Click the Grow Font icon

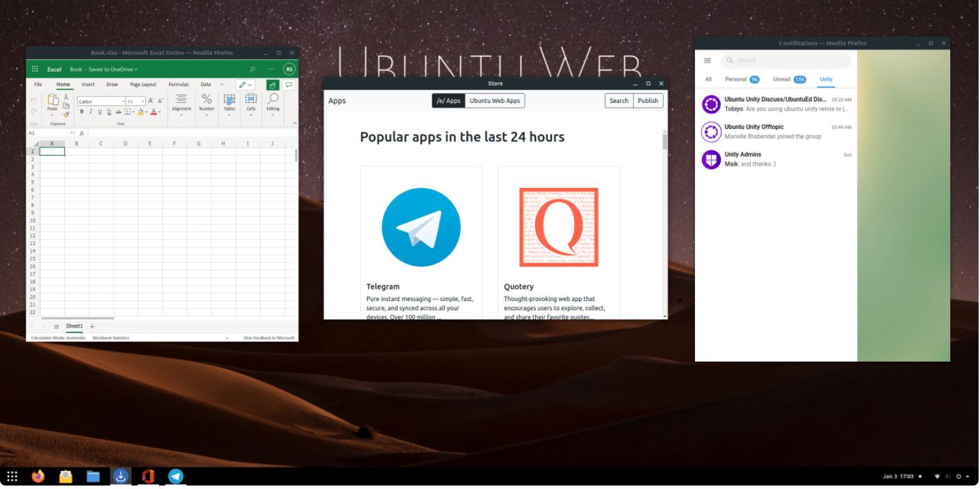pos(151,101)
